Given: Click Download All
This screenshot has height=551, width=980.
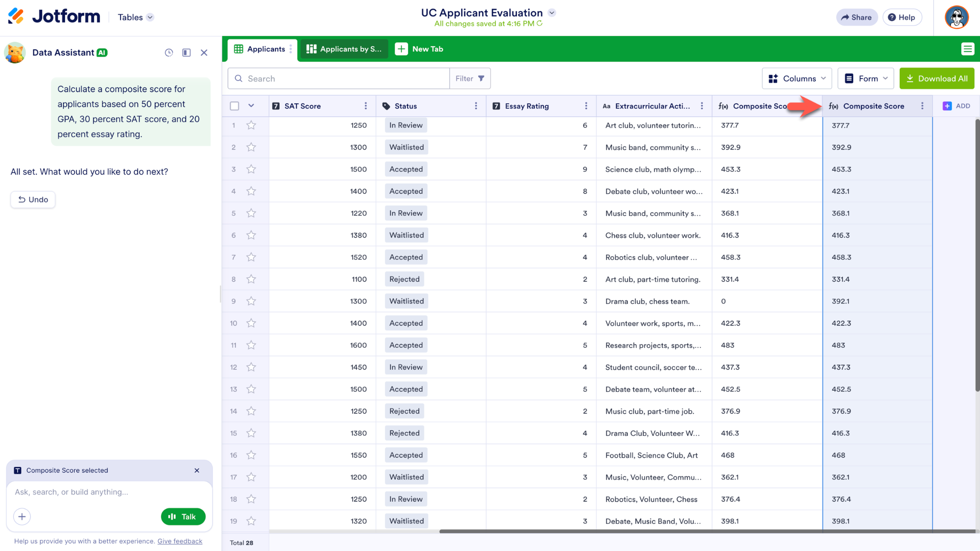Looking at the screenshot, I should pos(936,78).
